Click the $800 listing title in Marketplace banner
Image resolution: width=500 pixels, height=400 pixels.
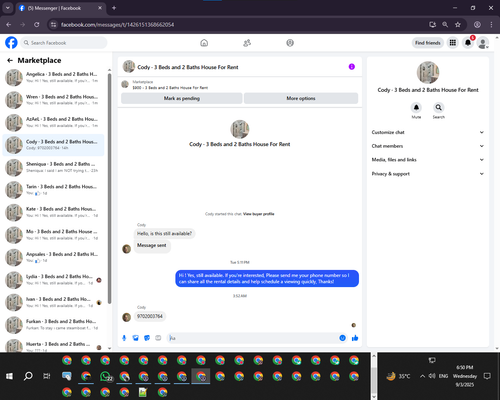click(x=170, y=88)
